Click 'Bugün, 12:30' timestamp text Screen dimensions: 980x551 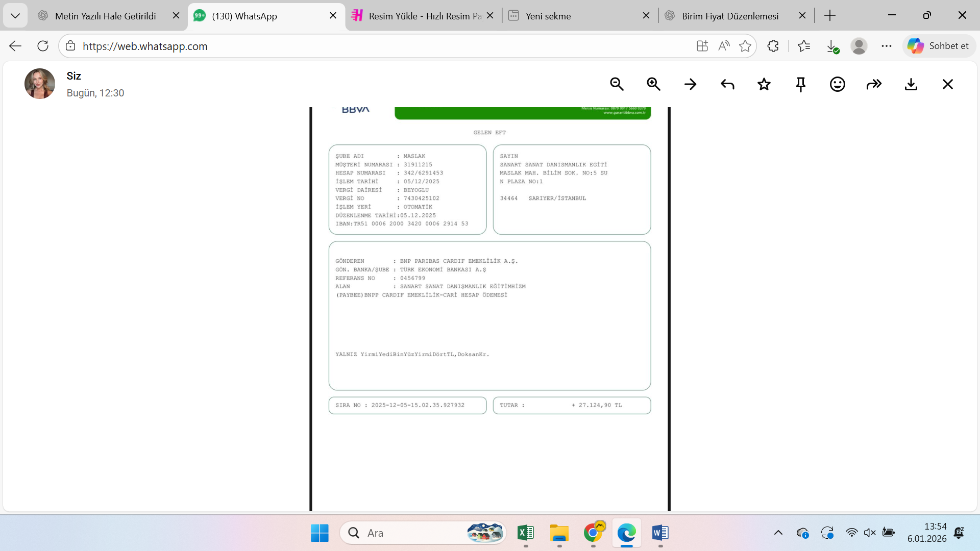coord(95,93)
